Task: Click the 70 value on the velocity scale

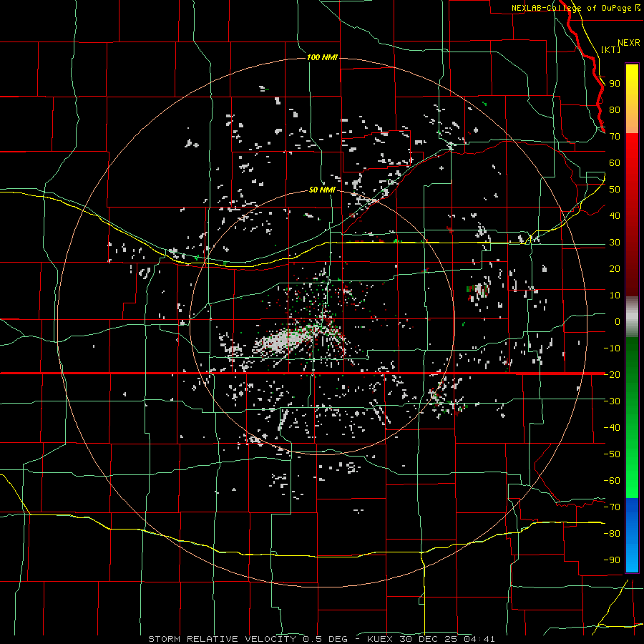Action: (615, 137)
